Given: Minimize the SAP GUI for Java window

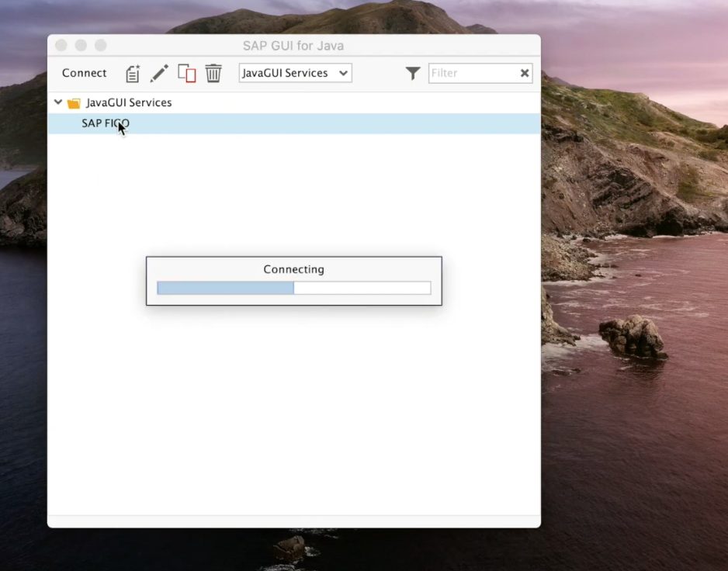Looking at the screenshot, I should (81, 45).
